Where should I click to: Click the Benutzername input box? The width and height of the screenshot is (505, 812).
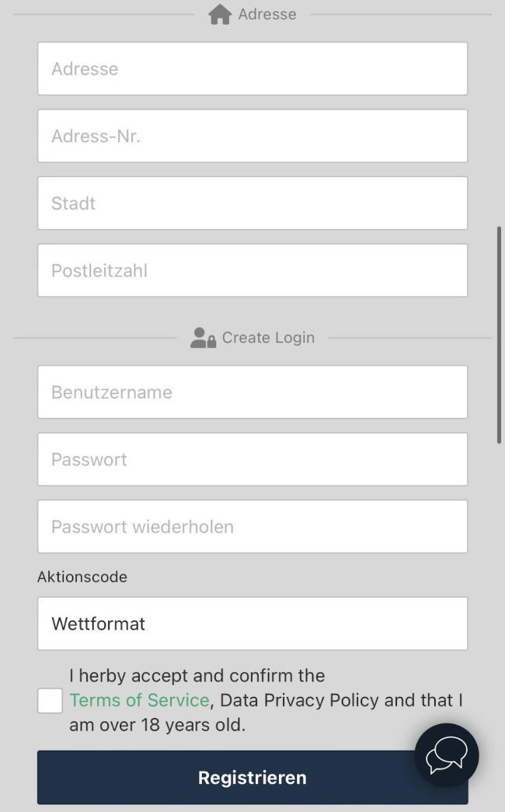pyautogui.click(x=252, y=392)
